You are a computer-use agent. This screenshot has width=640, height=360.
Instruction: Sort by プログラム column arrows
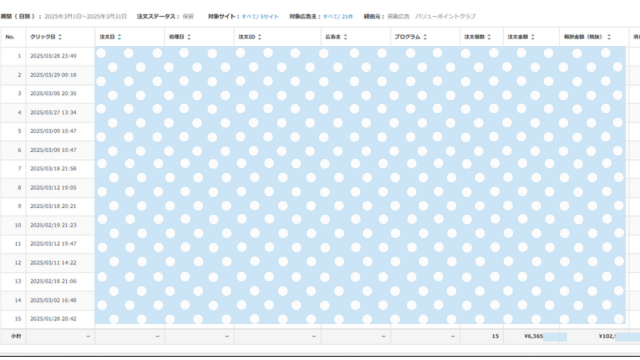pyautogui.click(x=425, y=37)
